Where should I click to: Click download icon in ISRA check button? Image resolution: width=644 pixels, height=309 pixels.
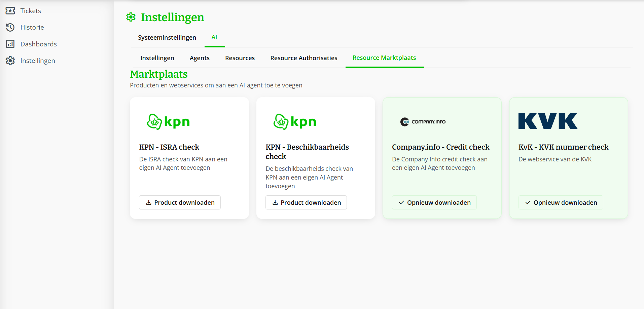click(149, 202)
